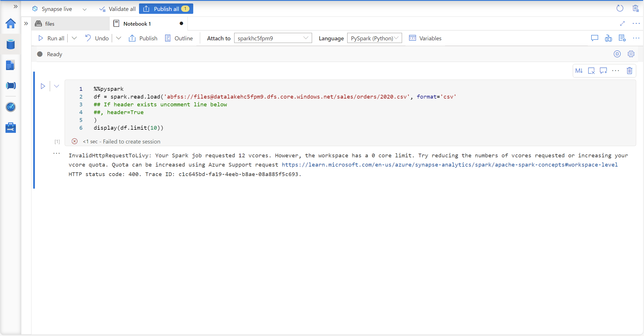
Task: Open the Data hub cylinder icon
Action: point(11,44)
